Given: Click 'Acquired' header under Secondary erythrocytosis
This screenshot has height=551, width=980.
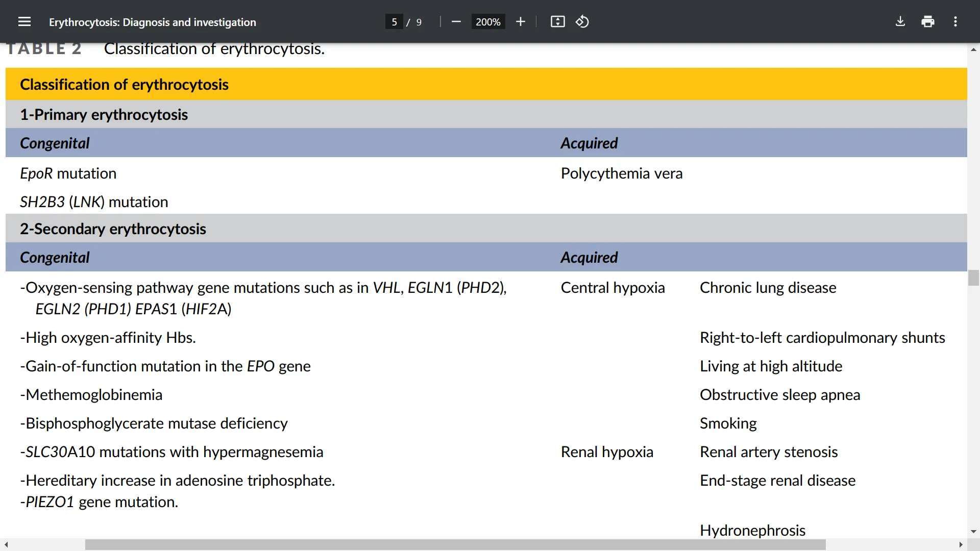Looking at the screenshot, I should point(589,258).
